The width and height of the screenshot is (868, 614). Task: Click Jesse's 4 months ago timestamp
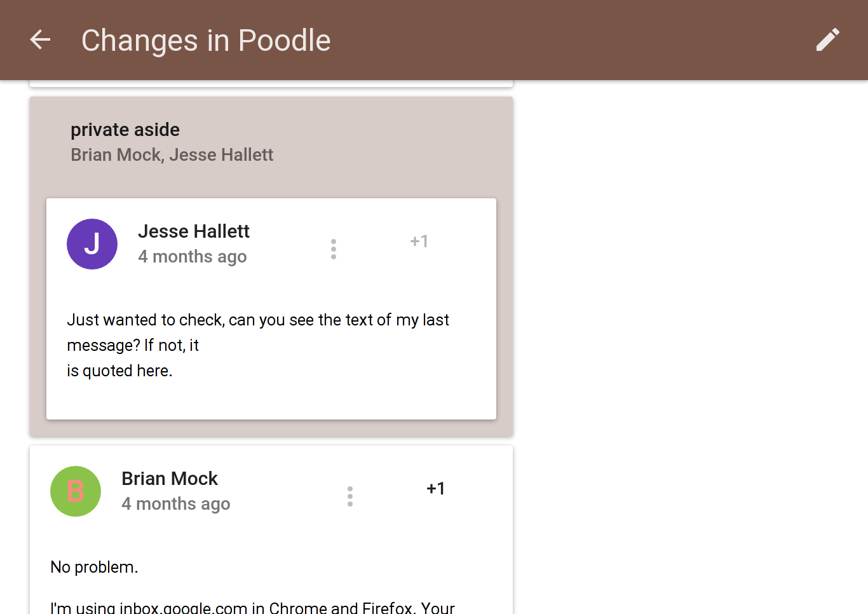coord(193,257)
